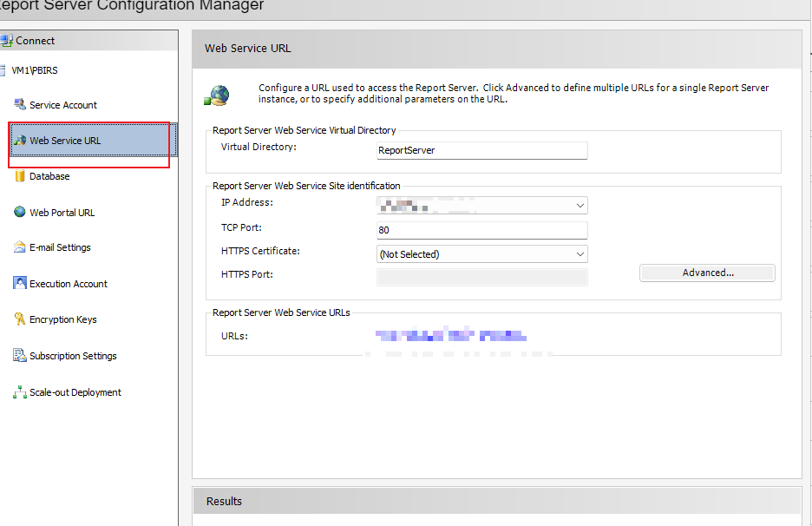The image size is (812, 526).
Task: Go to Subscription Settings page
Action: (73, 356)
